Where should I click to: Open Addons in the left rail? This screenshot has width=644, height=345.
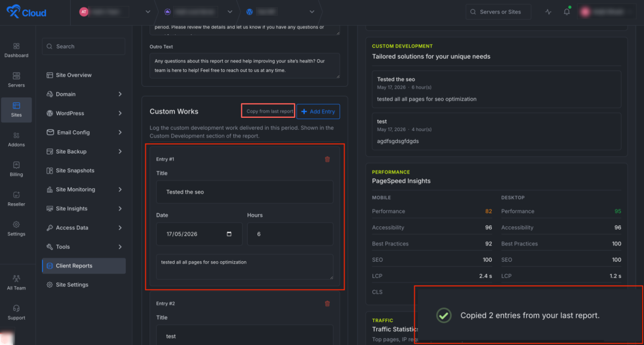coord(16,140)
